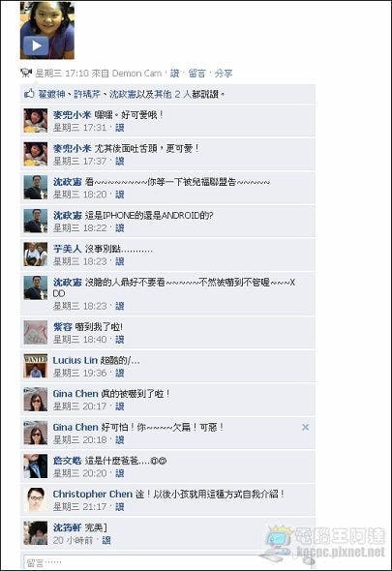392x571 pixels.
Task: Open Gina Chen's profile name at 20:17
Action: (75, 394)
